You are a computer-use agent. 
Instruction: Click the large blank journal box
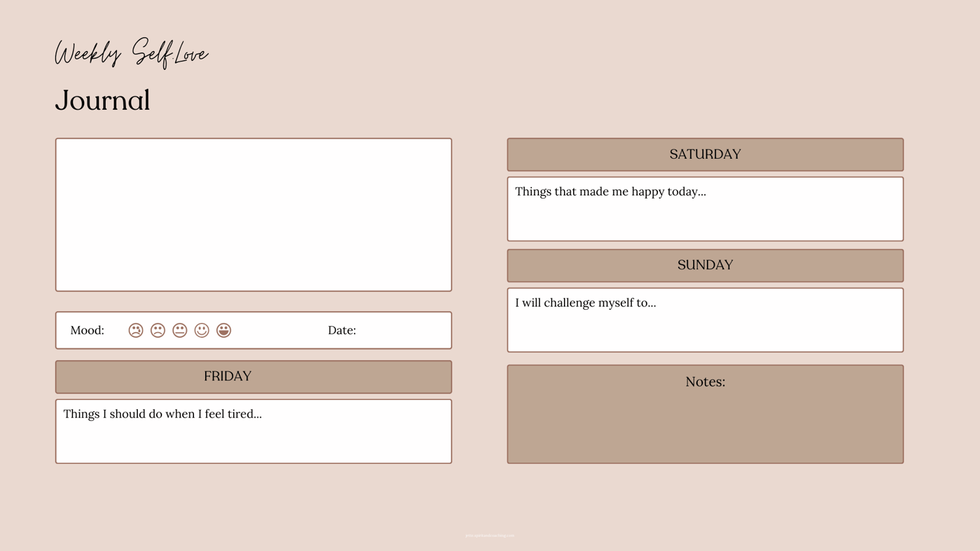[x=253, y=214]
